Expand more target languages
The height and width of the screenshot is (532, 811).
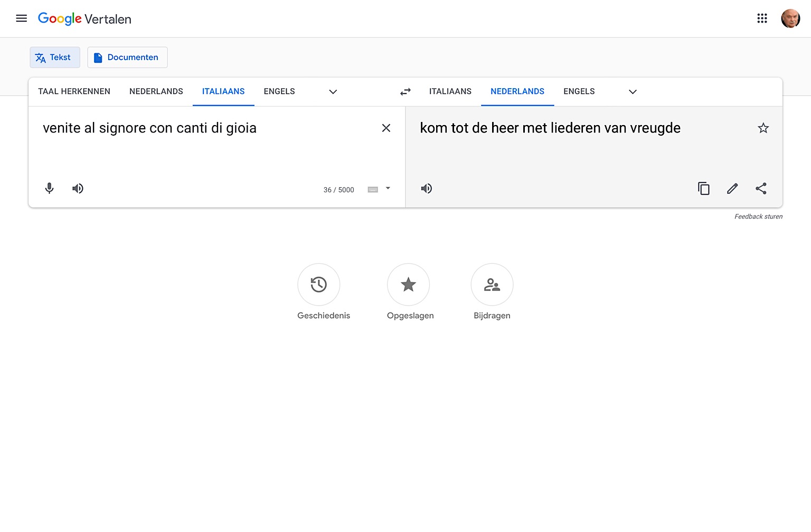point(633,92)
